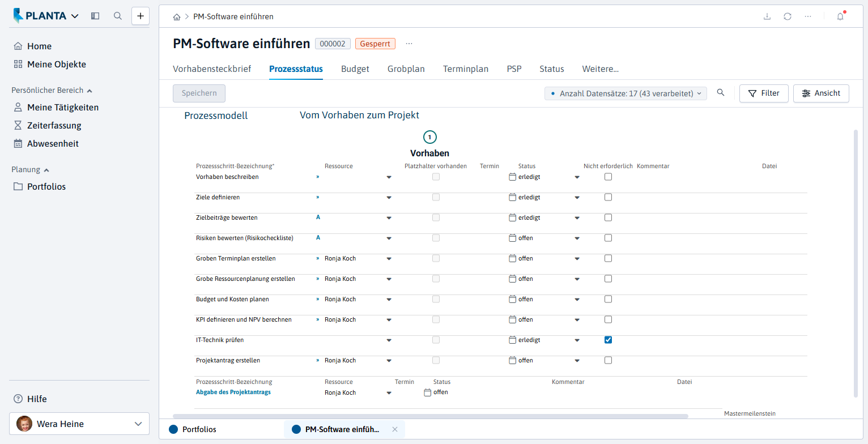Click the search icon beside record count
Viewport: 868px width, 444px height.
(721, 93)
